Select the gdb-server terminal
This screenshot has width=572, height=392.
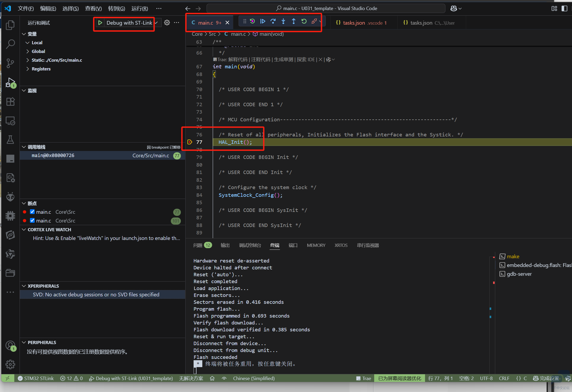click(x=519, y=274)
